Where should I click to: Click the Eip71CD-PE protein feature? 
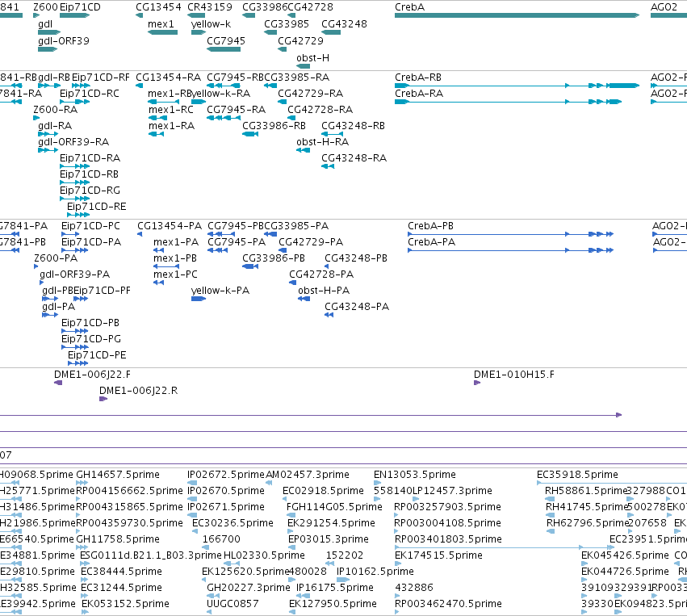(78, 363)
